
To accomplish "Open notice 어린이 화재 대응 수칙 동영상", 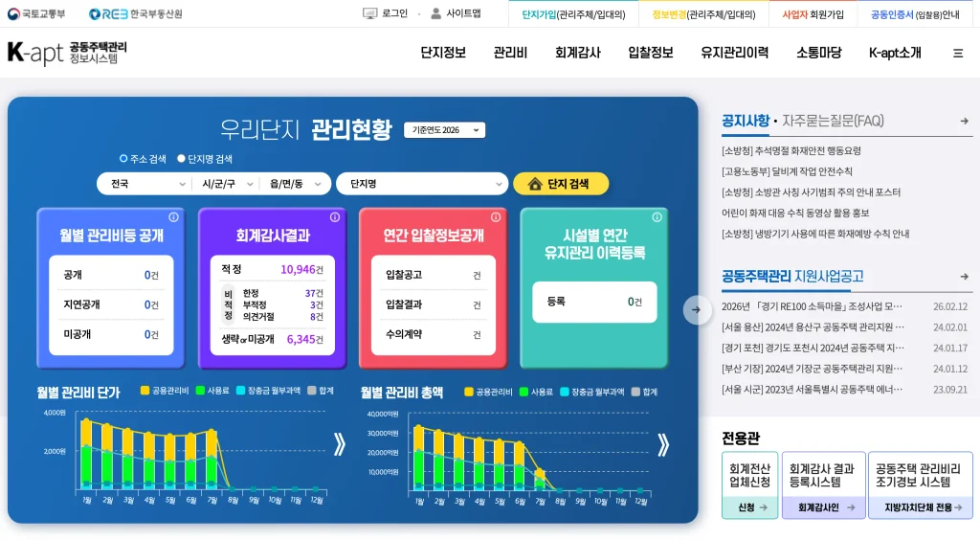I will tap(795, 214).
